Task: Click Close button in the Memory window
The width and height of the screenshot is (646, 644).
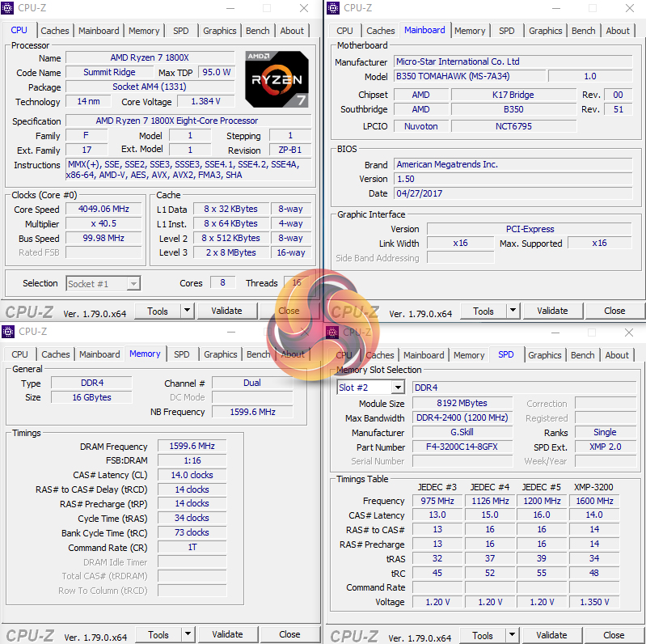Action: [x=289, y=634]
